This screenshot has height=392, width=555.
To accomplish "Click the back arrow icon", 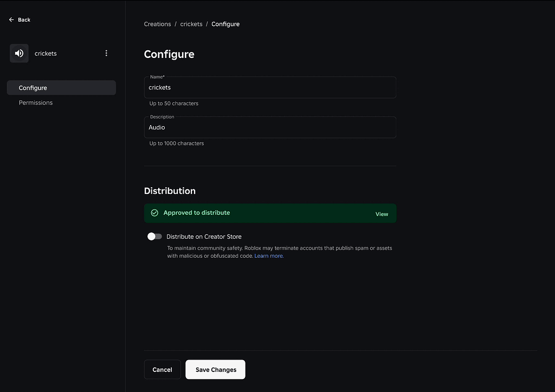I will 11,19.
